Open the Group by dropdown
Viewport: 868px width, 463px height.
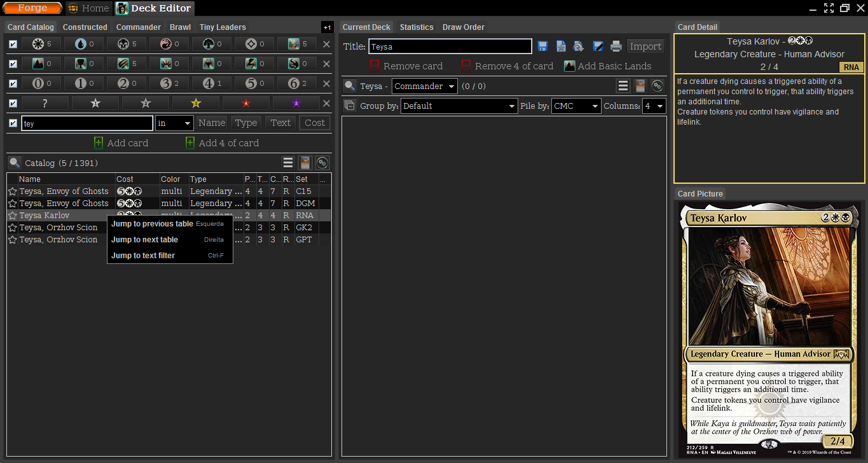coord(459,106)
